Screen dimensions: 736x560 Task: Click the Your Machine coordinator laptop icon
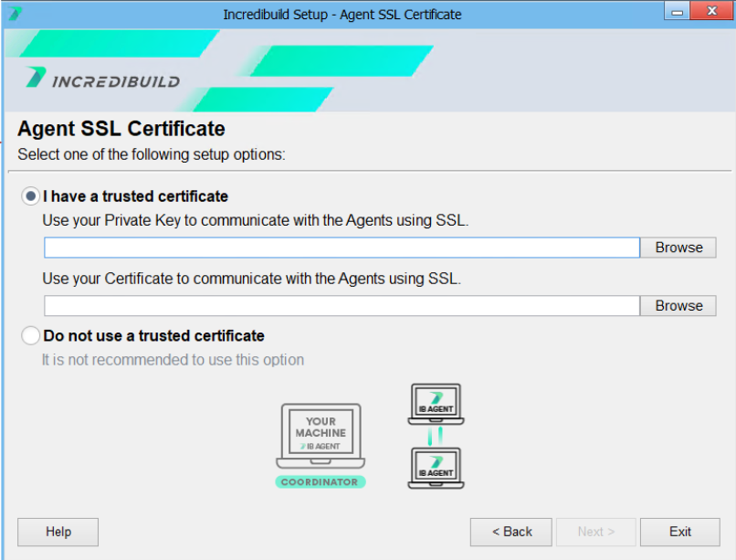[320, 436]
